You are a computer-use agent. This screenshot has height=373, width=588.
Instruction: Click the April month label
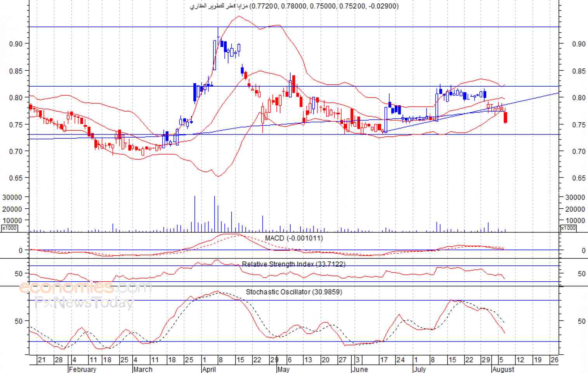209,369
